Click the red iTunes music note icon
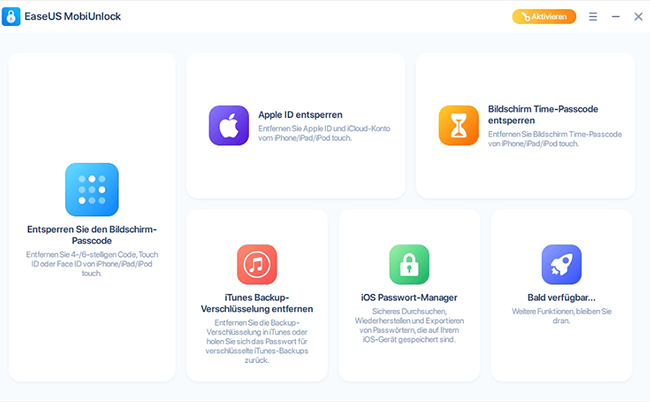650x402 pixels. (x=257, y=264)
